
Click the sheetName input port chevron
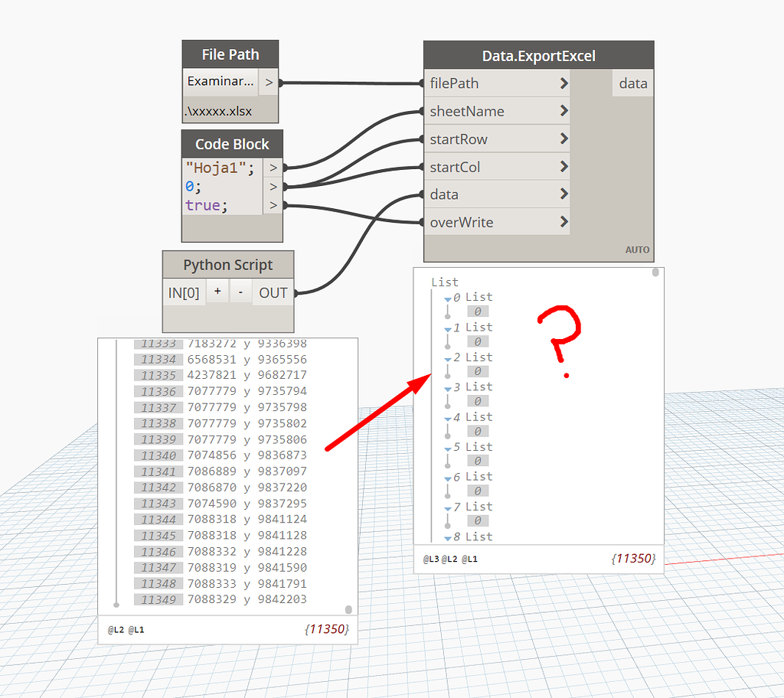(563, 111)
